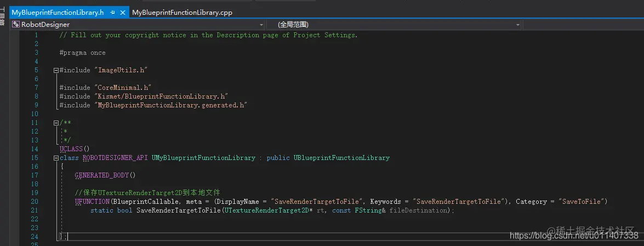Click the UBlueprintFunctionLibrary base class name
The height and width of the screenshot is (246, 644).
(341, 158)
